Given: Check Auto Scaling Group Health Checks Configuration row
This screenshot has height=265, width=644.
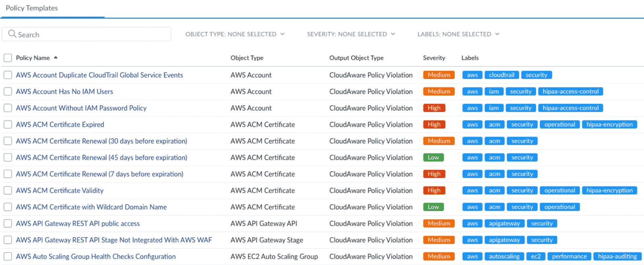Looking at the screenshot, I should pos(8,257).
